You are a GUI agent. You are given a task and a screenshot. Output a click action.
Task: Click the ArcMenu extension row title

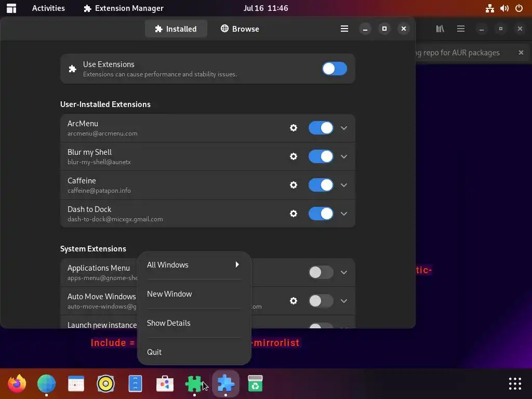click(x=83, y=124)
